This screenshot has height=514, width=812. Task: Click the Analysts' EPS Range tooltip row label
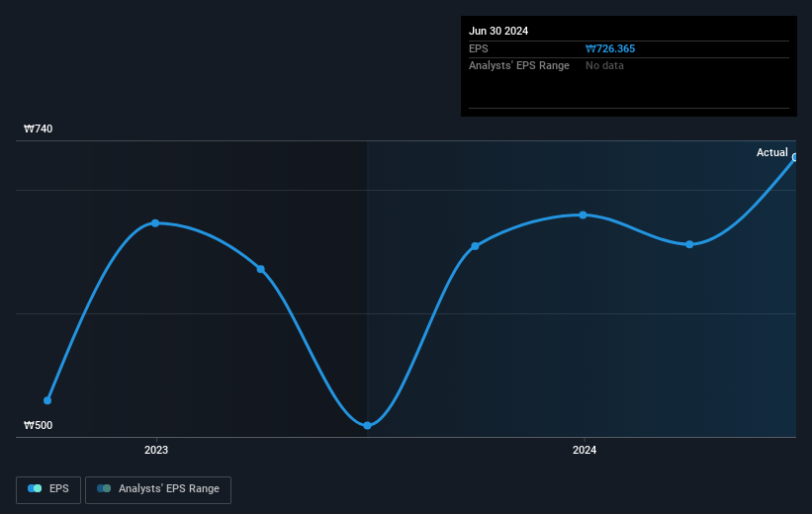[519, 66]
